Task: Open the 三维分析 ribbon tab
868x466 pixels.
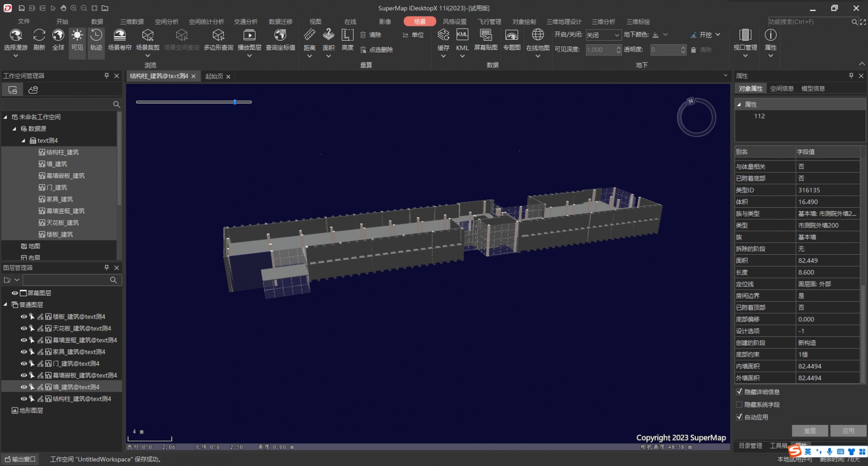Action: pyautogui.click(x=603, y=21)
